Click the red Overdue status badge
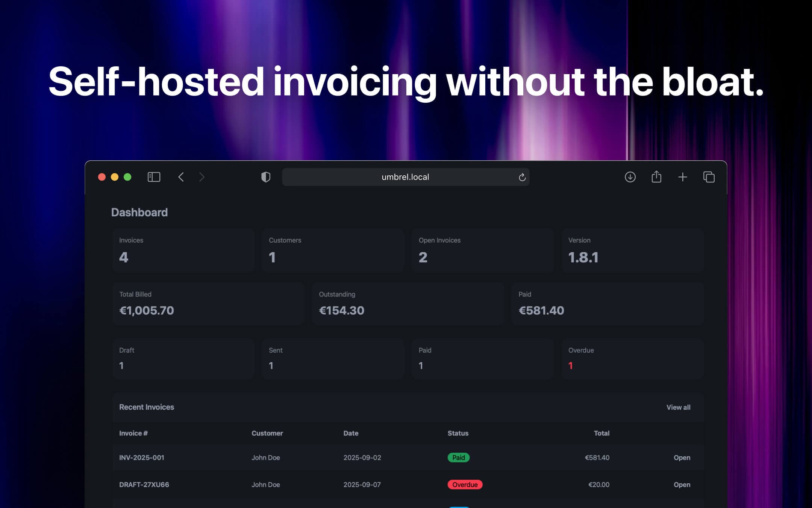 pos(465,485)
